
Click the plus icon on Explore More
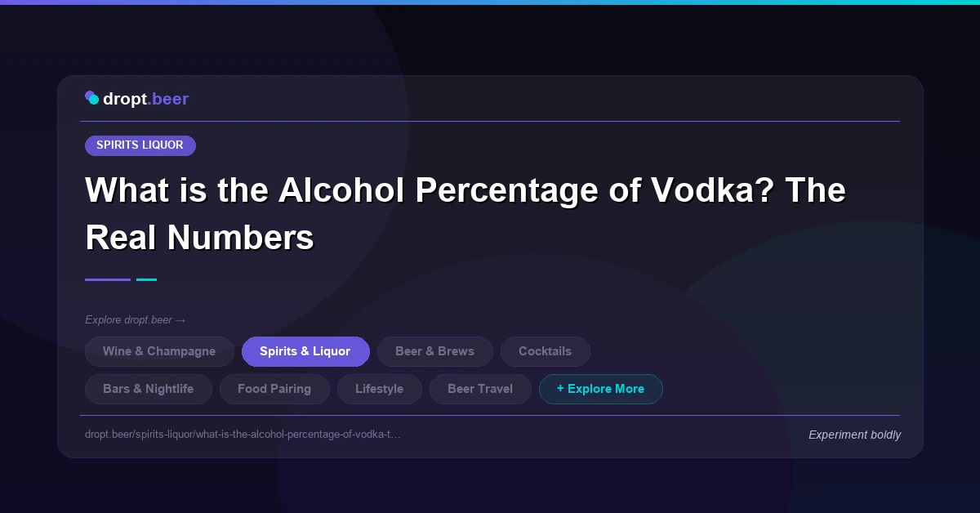click(559, 389)
